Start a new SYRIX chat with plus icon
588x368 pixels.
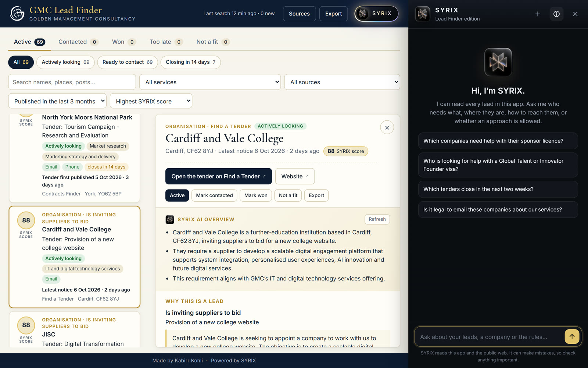pyautogui.click(x=538, y=14)
